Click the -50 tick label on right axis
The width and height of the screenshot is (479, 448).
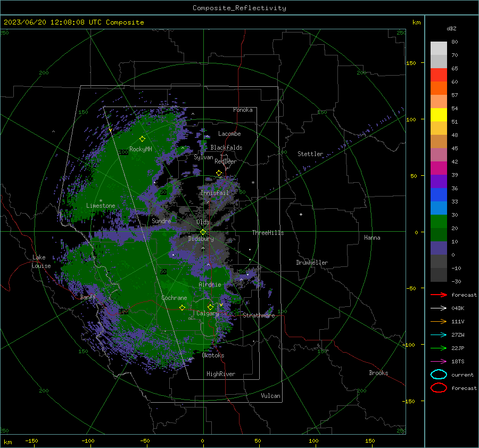pyautogui.click(x=410, y=288)
